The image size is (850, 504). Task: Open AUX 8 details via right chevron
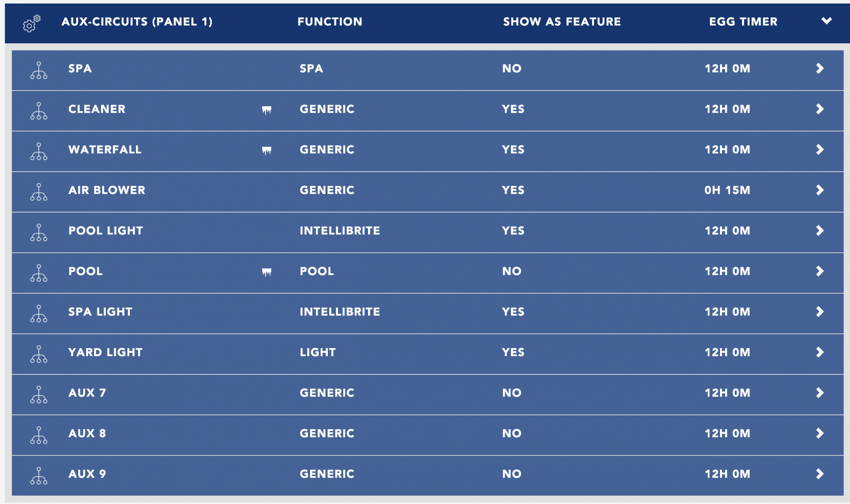coord(820,433)
